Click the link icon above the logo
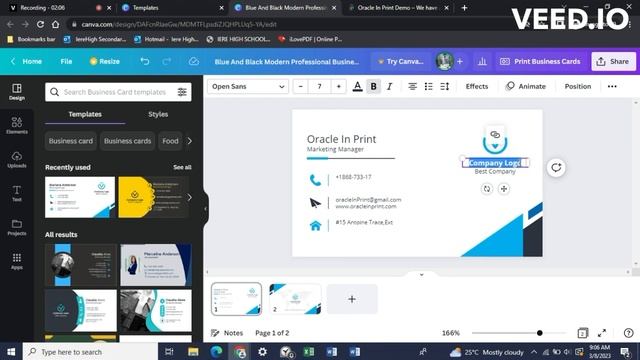Viewport: 640px width, 360px height. 495,134
